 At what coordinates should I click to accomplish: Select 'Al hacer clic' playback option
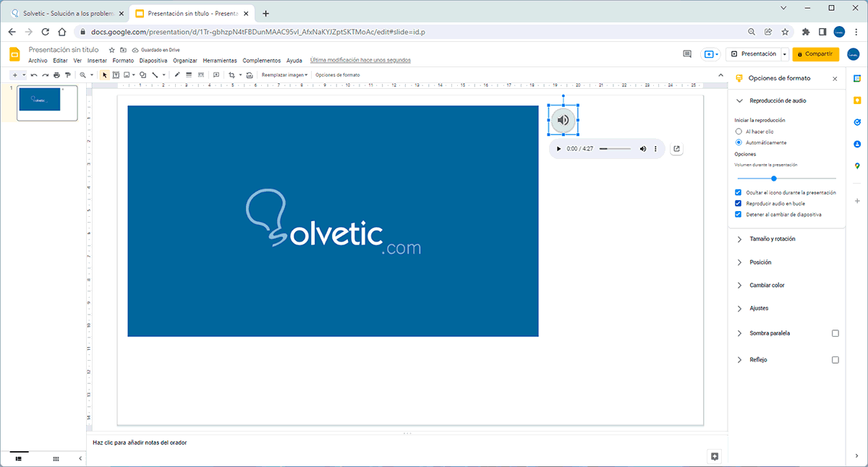[x=739, y=132]
